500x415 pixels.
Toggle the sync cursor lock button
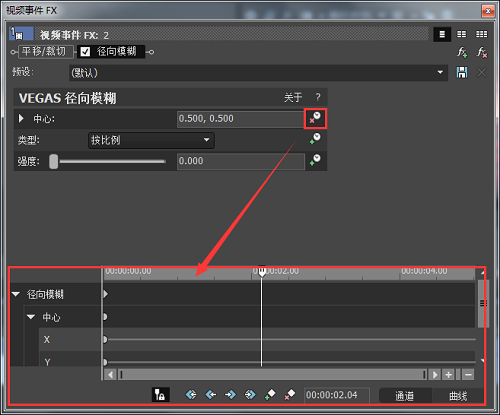(x=161, y=395)
